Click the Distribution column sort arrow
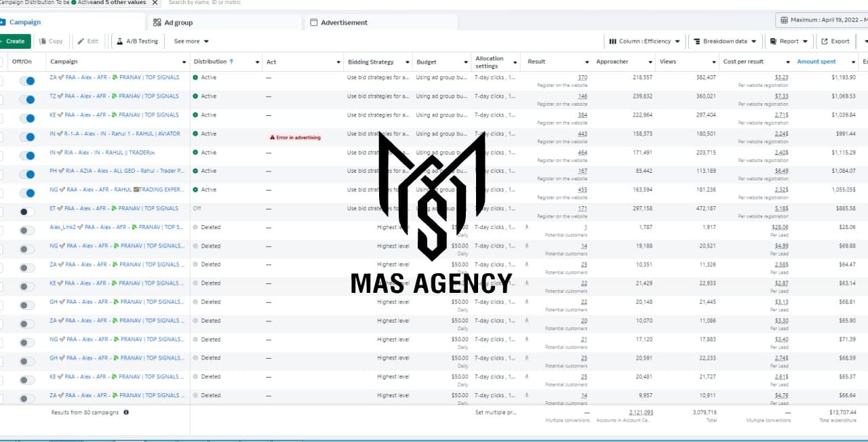Viewport: 868px width, 442px height. point(232,62)
